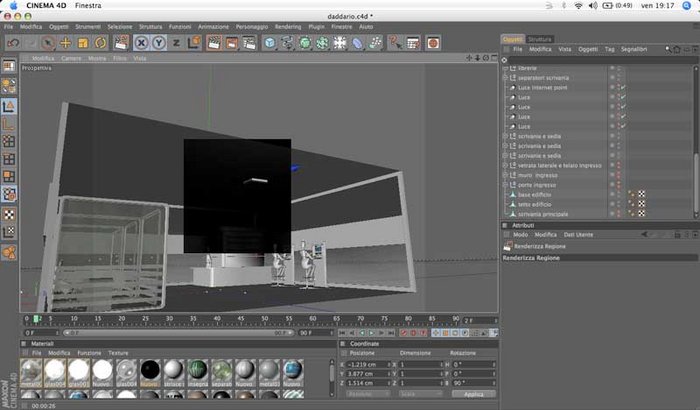Viewport: 700px width, 410px height.
Task: Toggle the Z axis lock
Action: tap(176, 43)
